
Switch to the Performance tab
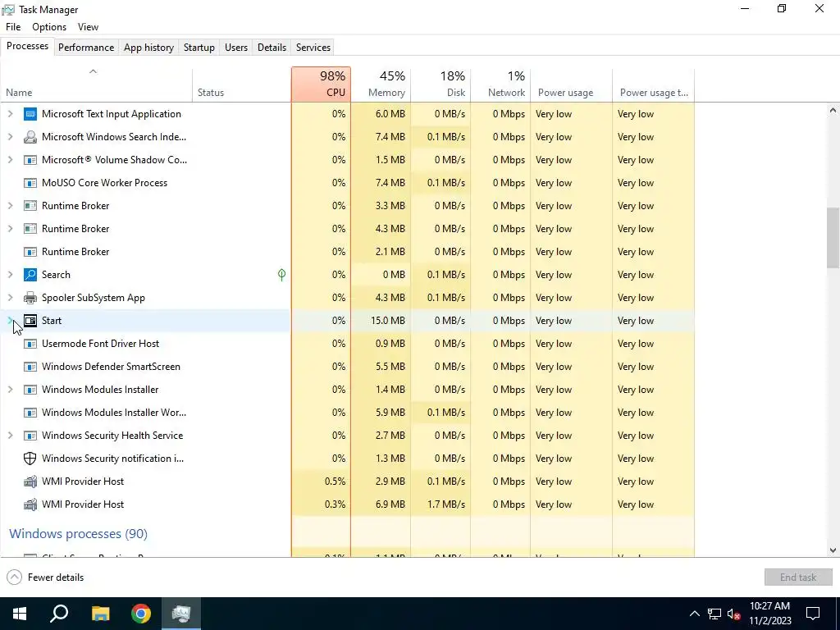[86, 47]
